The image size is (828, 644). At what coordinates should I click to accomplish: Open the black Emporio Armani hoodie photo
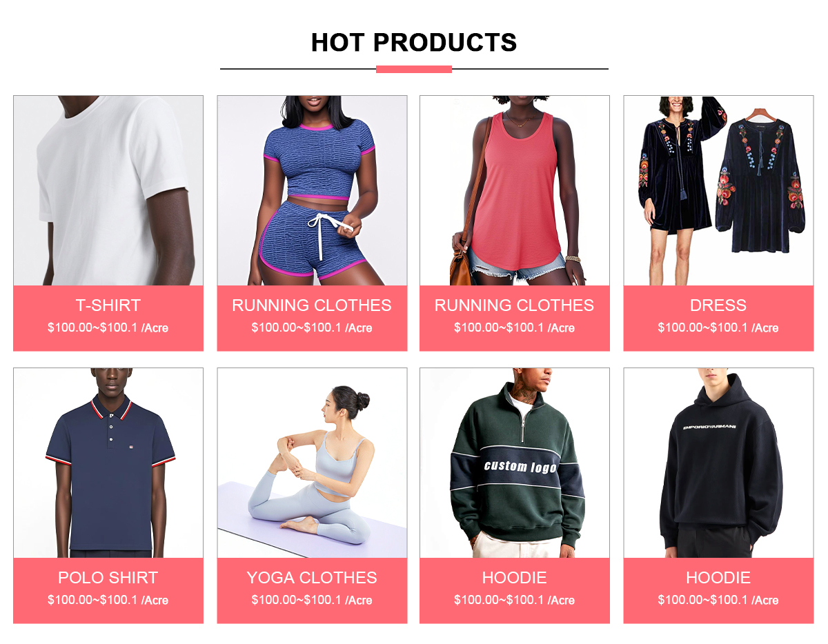point(718,463)
